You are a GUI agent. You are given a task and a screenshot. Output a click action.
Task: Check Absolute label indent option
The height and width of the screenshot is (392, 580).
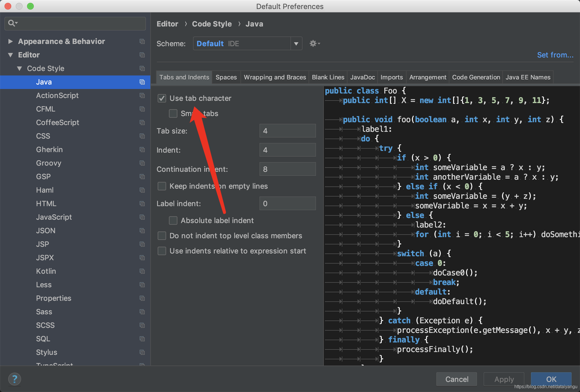(173, 220)
